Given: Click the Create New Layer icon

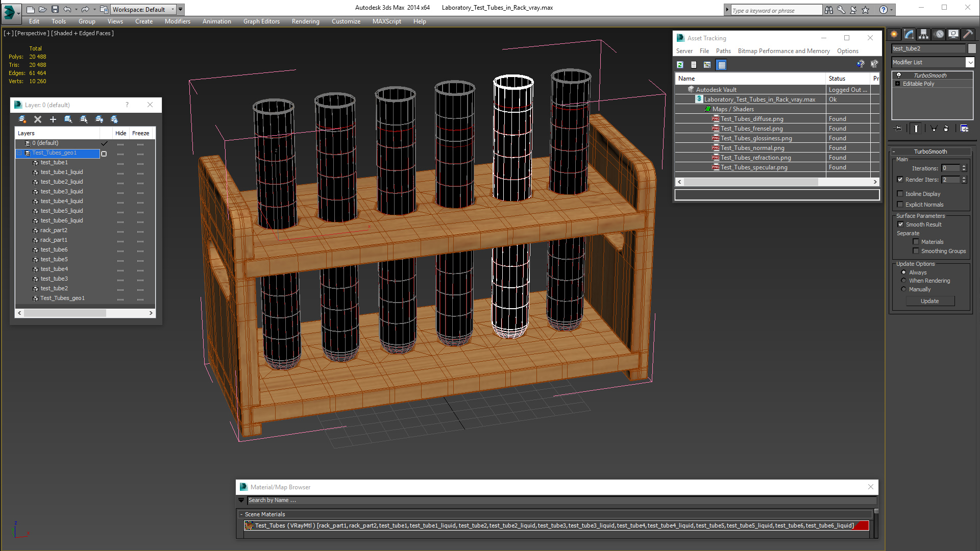Looking at the screenshot, I should click(x=22, y=119).
